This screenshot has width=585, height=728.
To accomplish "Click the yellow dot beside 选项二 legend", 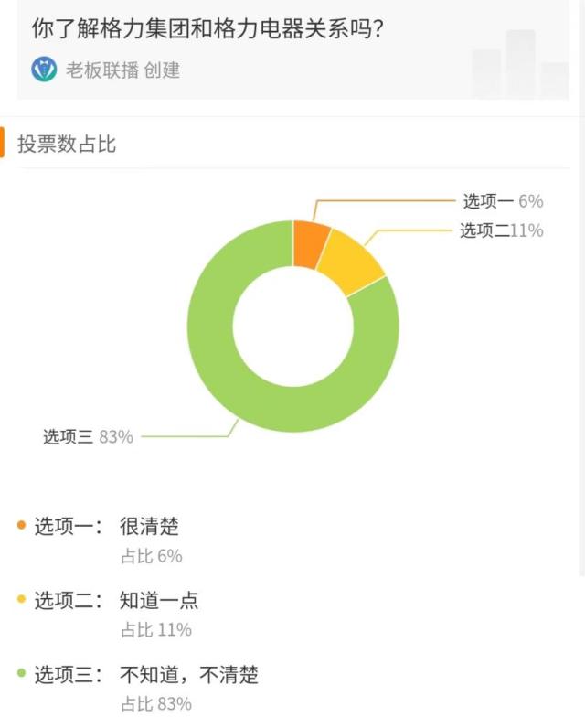I will [x=21, y=599].
